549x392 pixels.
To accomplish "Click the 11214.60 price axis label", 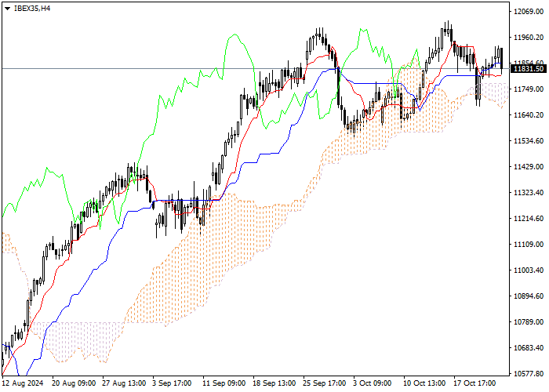I will tap(529, 219).
